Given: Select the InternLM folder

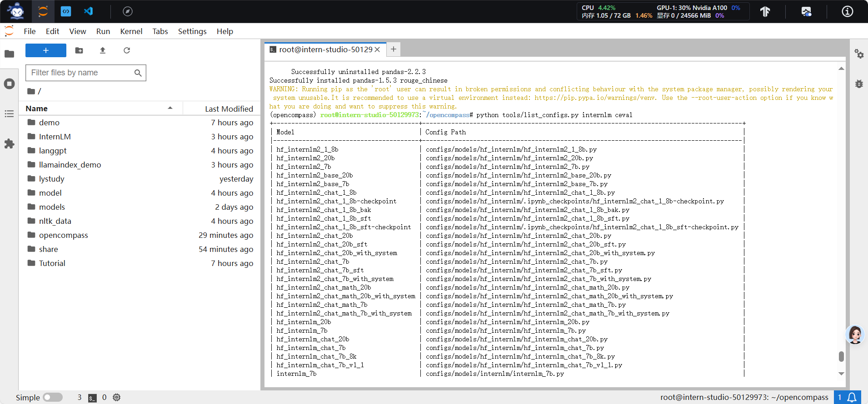Looking at the screenshot, I should 140,137.
